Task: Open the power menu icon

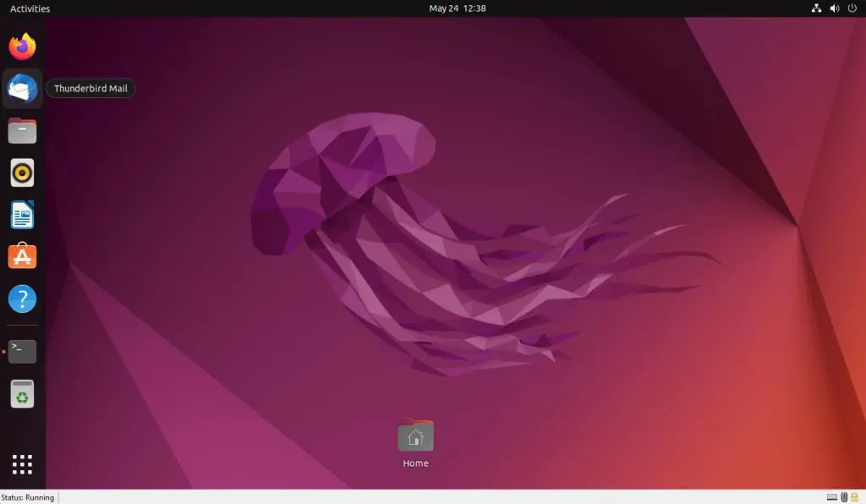Action: point(852,8)
